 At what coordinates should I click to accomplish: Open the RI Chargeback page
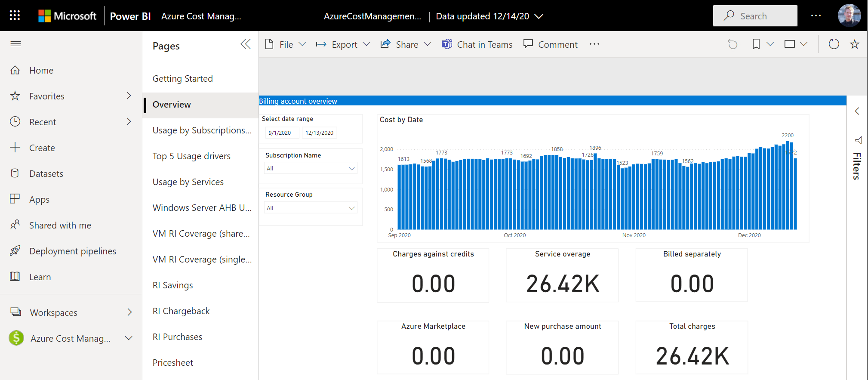click(x=200, y=311)
